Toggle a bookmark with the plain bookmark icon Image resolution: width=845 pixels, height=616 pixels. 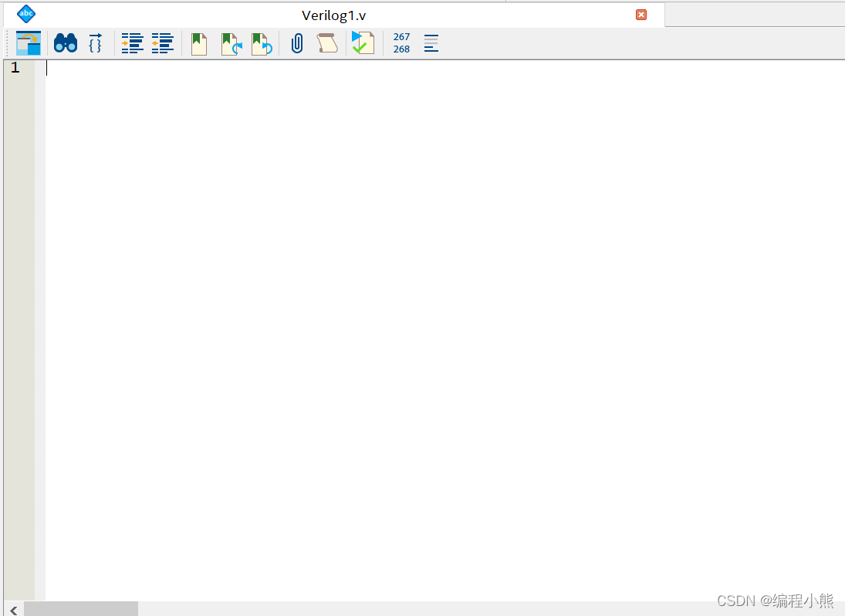tap(199, 43)
